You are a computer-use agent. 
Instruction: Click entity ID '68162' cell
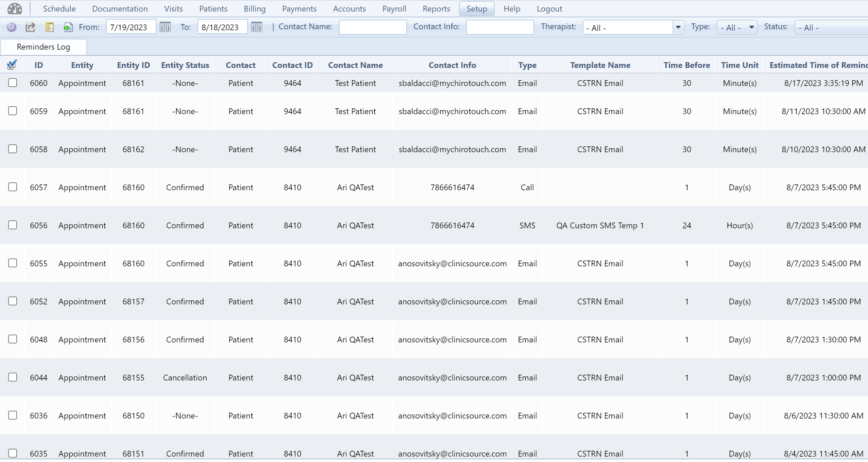tap(134, 149)
